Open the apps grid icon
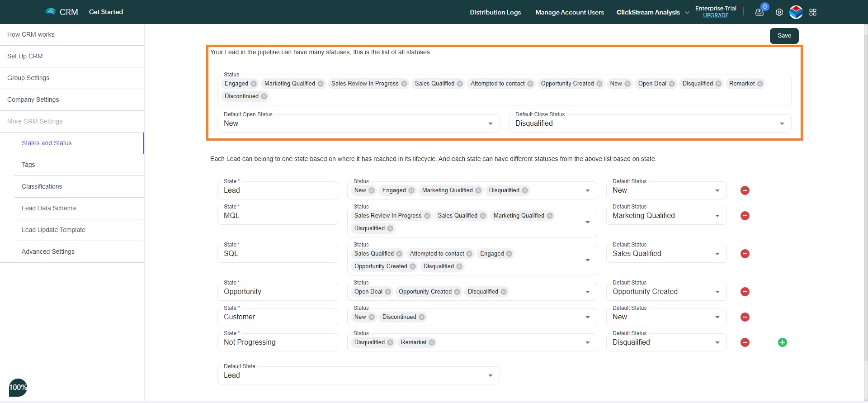This screenshot has height=403, width=868. pyautogui.click(x=813, y=12)
